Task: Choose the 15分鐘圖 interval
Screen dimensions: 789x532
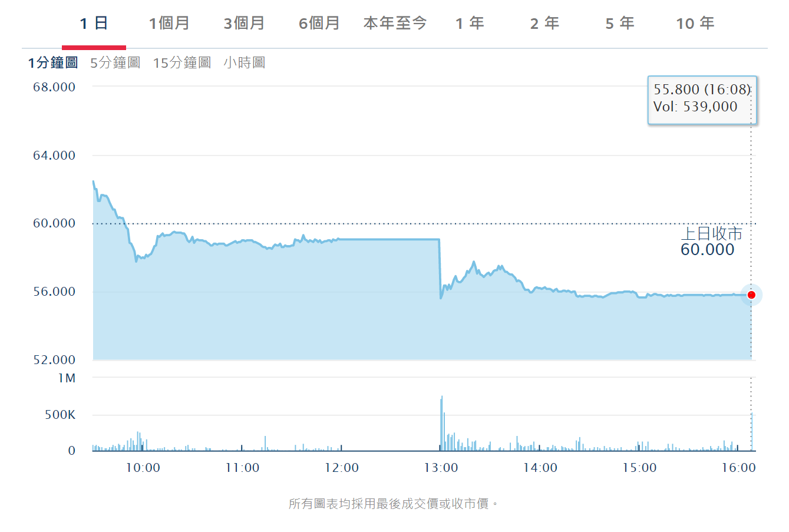Action: 182,62
